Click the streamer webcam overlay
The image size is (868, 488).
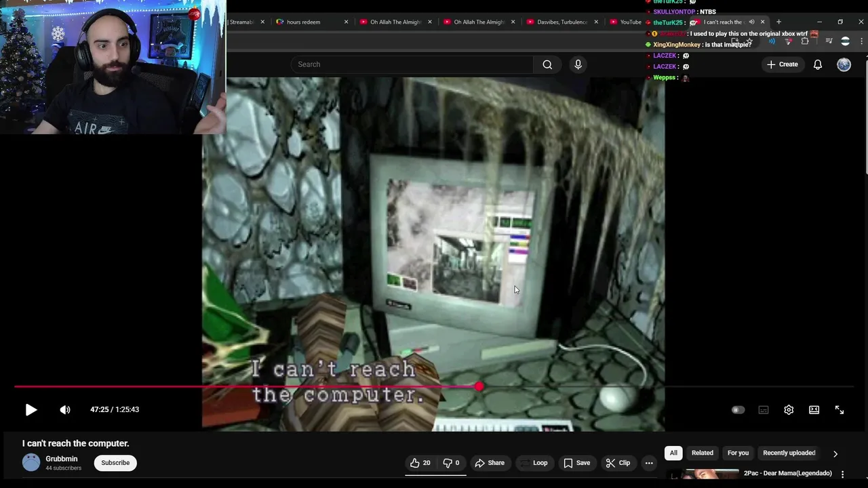pos(113,66)
